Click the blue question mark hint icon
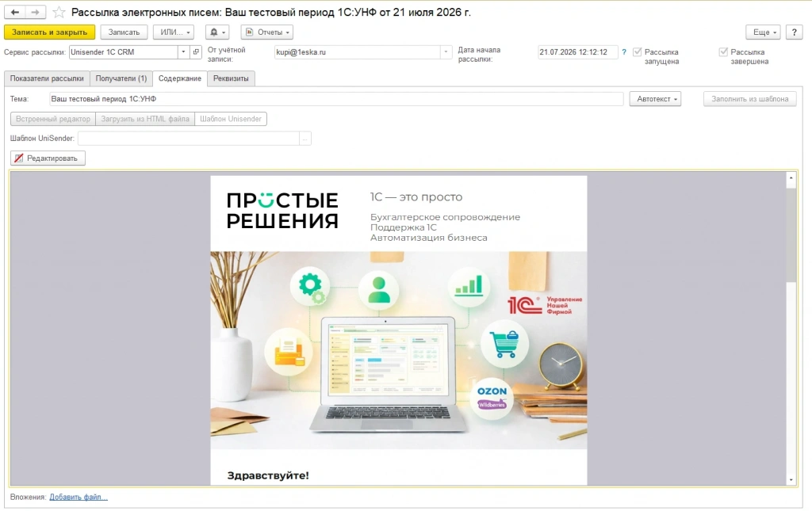Screen dimensions: 812x511 (624, 52)
